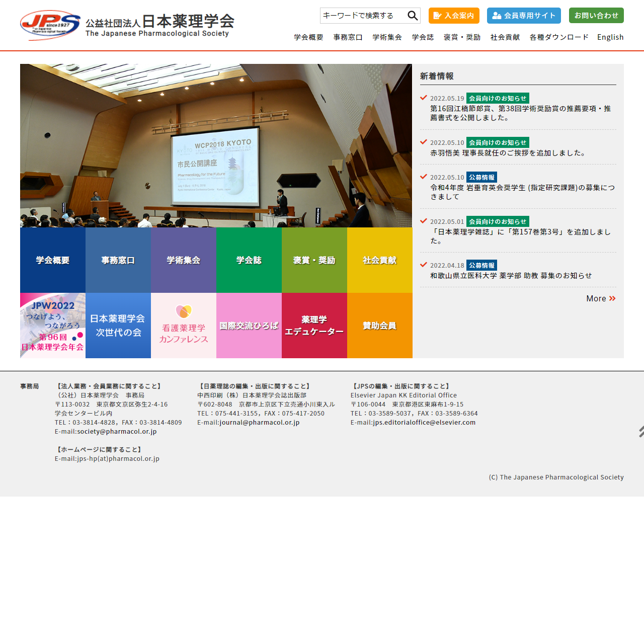Expand news list with More link
Viewport: 644px width, 644px height.
[x=601, y=298]
